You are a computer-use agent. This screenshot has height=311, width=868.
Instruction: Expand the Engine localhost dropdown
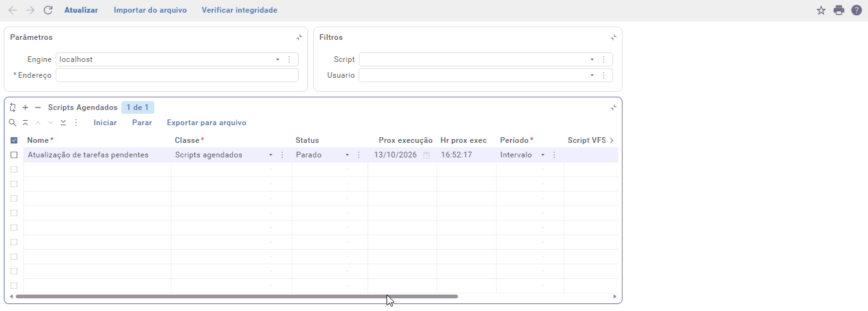pyautogui.click(x=278, y=59)
